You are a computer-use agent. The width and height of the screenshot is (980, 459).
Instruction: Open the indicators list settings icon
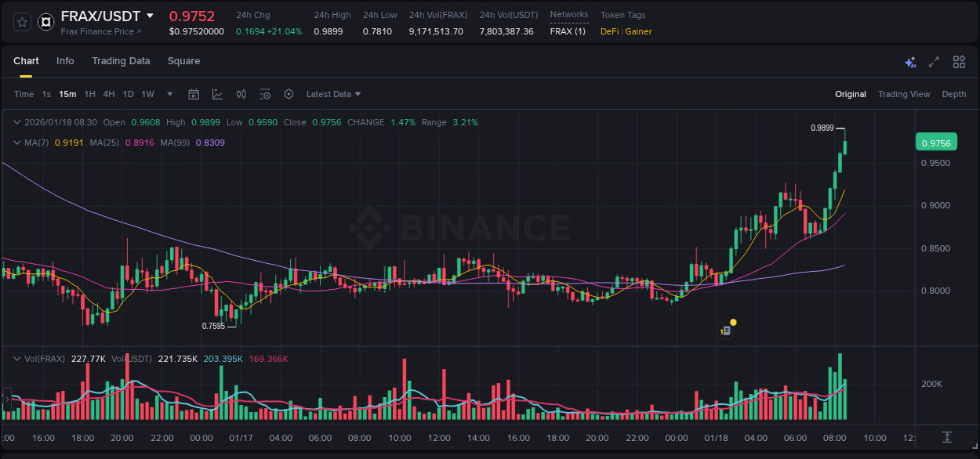click(x=265, y=94)
